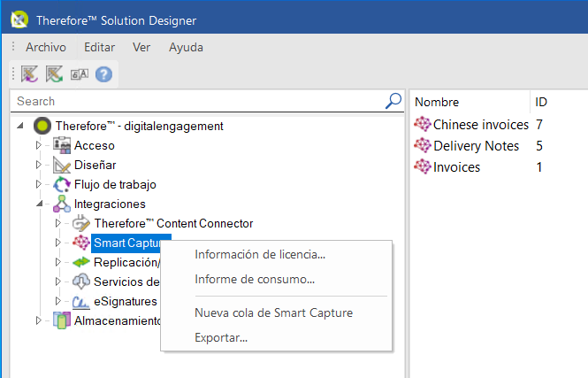Select the Diseñar tree label
Viewport: 588px width, 378px height.
point(95,165)
